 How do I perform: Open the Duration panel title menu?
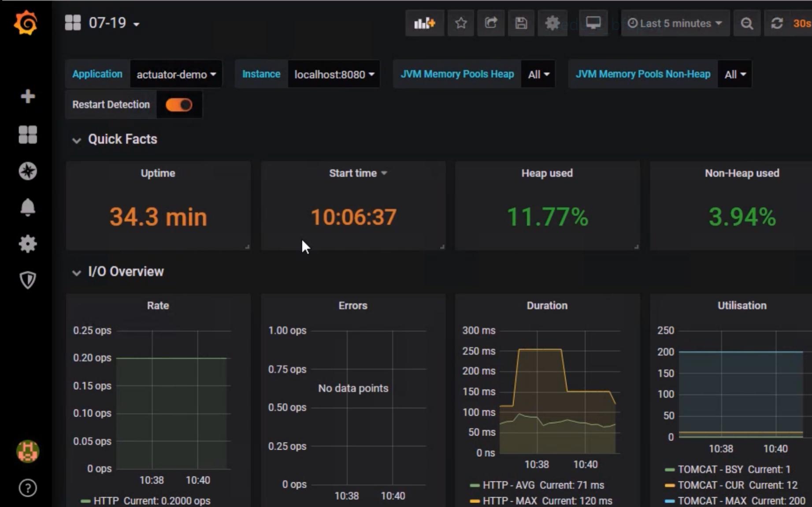coord(547,306)
